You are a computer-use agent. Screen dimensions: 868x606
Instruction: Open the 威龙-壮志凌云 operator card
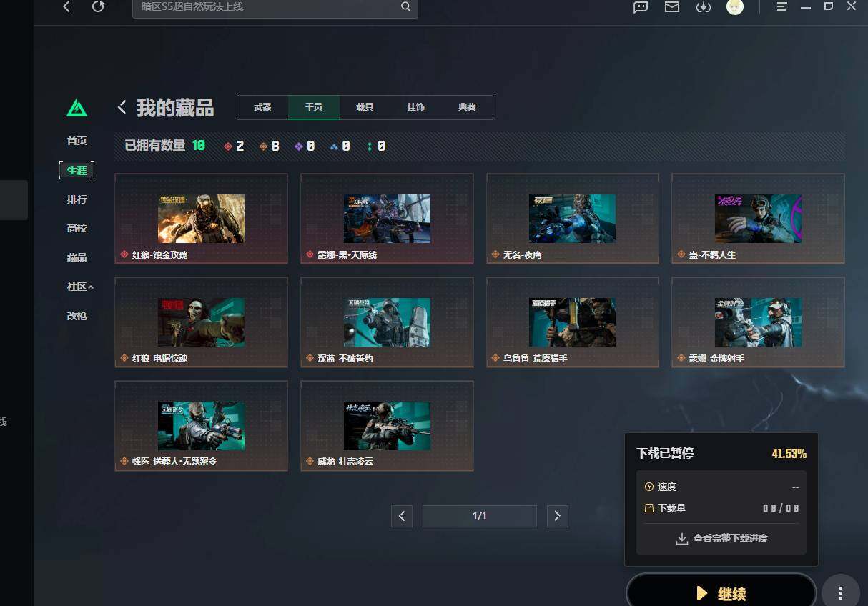coord(387,426)
